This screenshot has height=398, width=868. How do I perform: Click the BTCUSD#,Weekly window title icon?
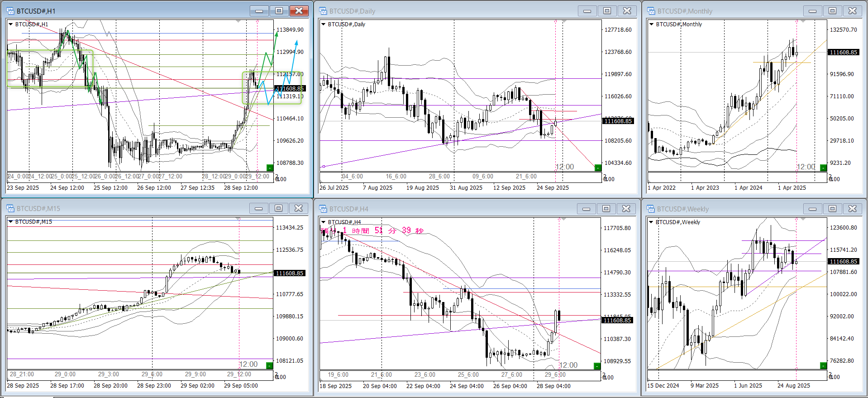(x=651, y=209)
